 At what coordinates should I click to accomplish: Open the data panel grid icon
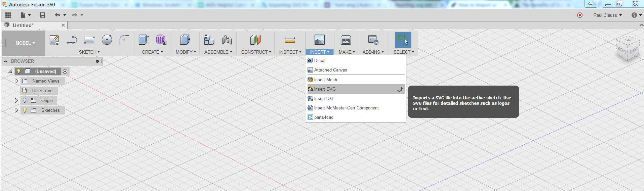click(x=8, y=15)
